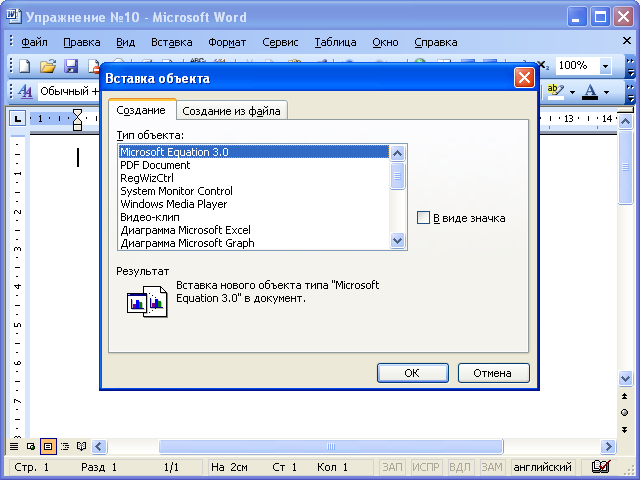
Task: Click the document vertical scrollbar thumb
Action: 625,167
